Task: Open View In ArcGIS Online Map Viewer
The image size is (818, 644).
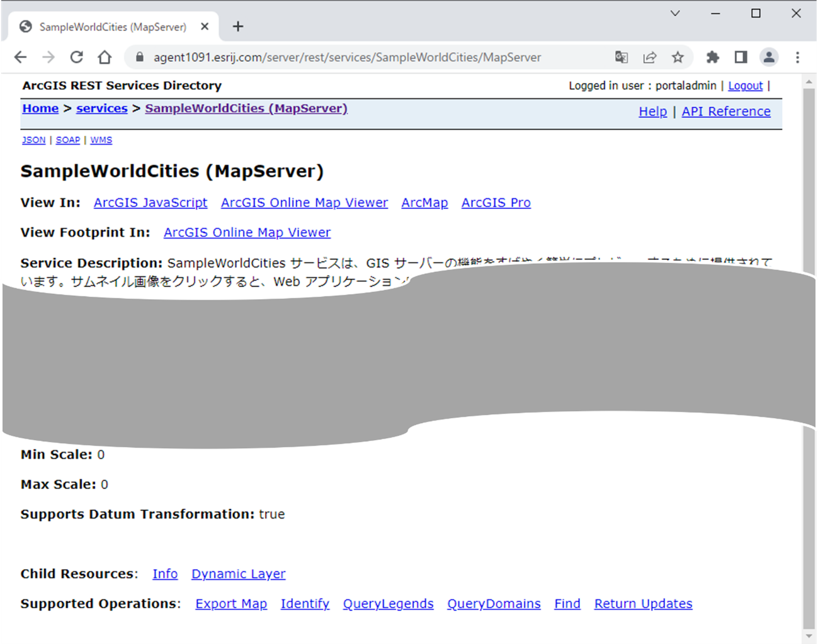Action: (x=304, y=203)
